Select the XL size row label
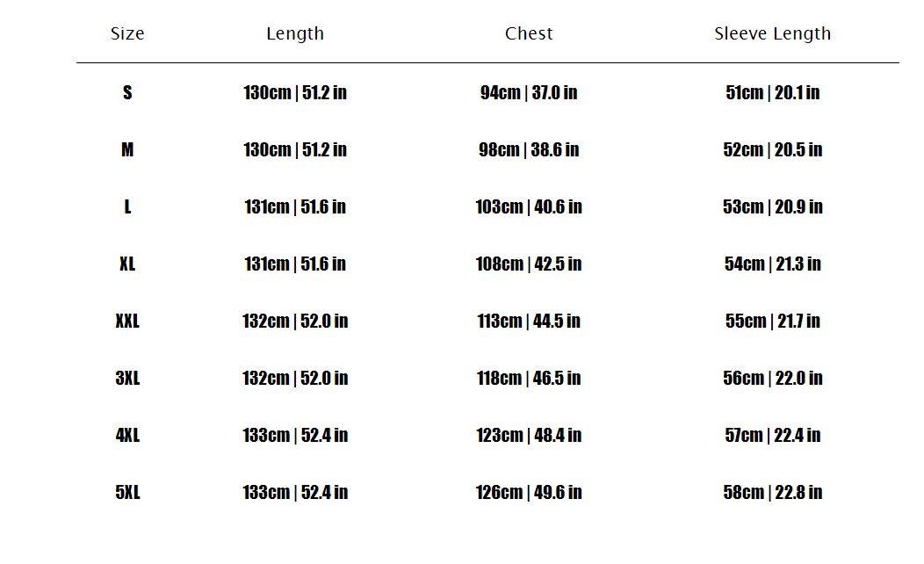 click(x=127, y=264)
